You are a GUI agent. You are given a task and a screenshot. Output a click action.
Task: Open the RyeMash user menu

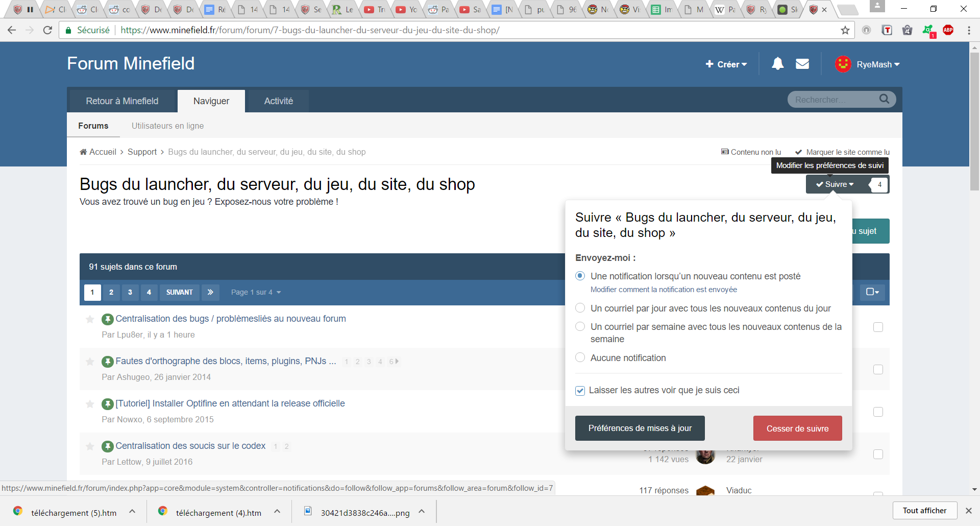coord(867,64)
